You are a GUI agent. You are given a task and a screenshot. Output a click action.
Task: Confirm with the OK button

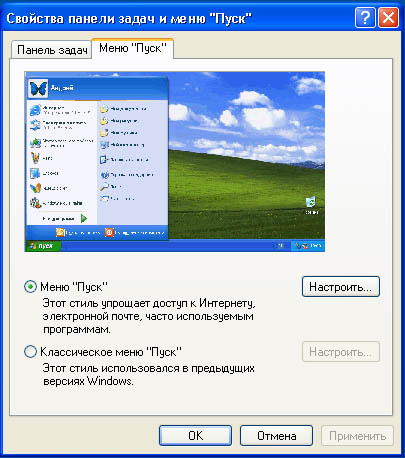195,436
